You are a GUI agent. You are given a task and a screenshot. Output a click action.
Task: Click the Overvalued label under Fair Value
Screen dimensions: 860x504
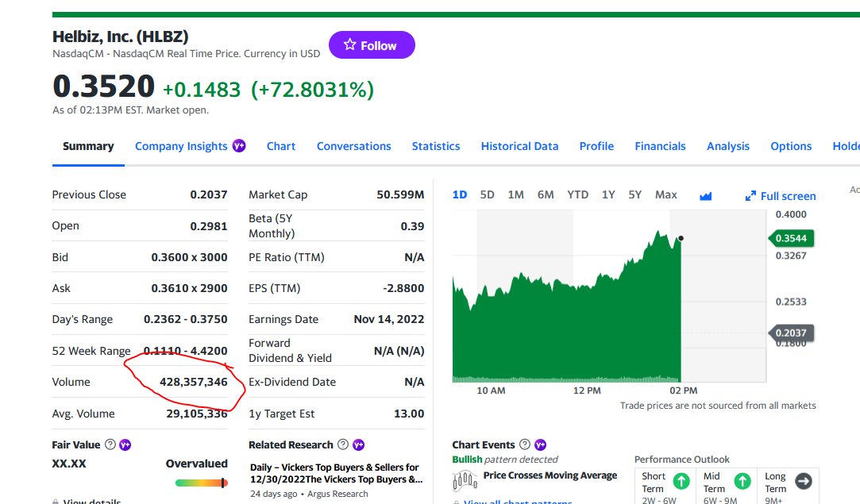click(x=196, y=464)
